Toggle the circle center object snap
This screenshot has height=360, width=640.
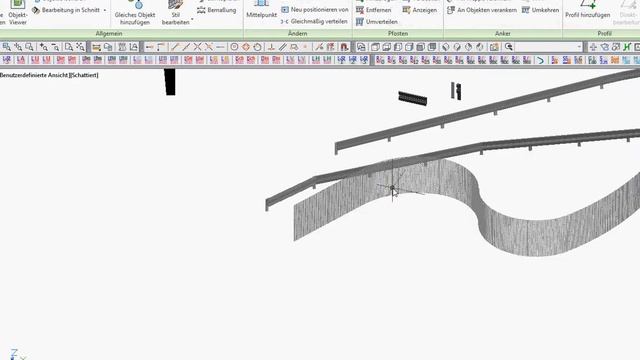click(234, 47)
